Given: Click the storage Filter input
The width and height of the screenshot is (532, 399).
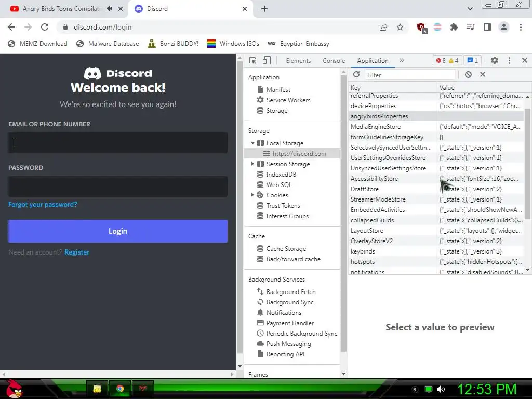Looking at the screenshot, I should [x=409, y=75].
